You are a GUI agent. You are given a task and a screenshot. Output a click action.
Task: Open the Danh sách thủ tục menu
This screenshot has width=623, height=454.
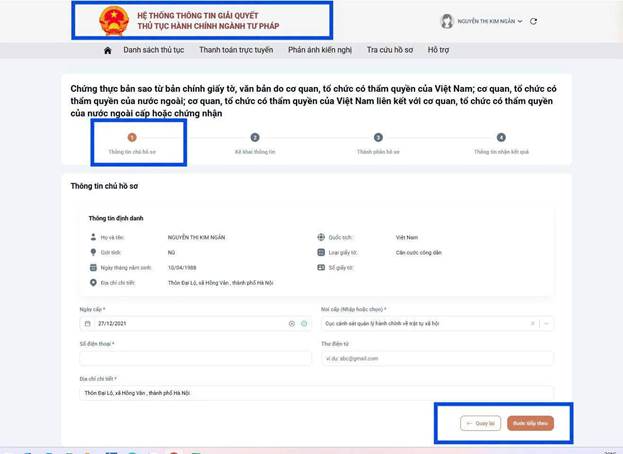coord(154,50)
